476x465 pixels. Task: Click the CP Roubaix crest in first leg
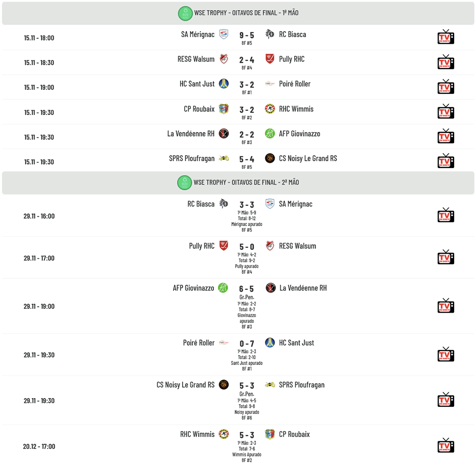tap(223, 109)
